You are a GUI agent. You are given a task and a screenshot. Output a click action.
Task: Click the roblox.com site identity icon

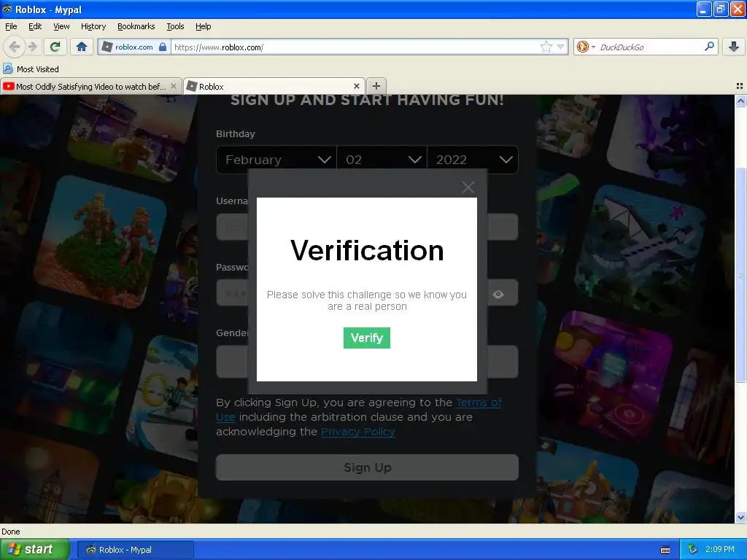(107, 47)
